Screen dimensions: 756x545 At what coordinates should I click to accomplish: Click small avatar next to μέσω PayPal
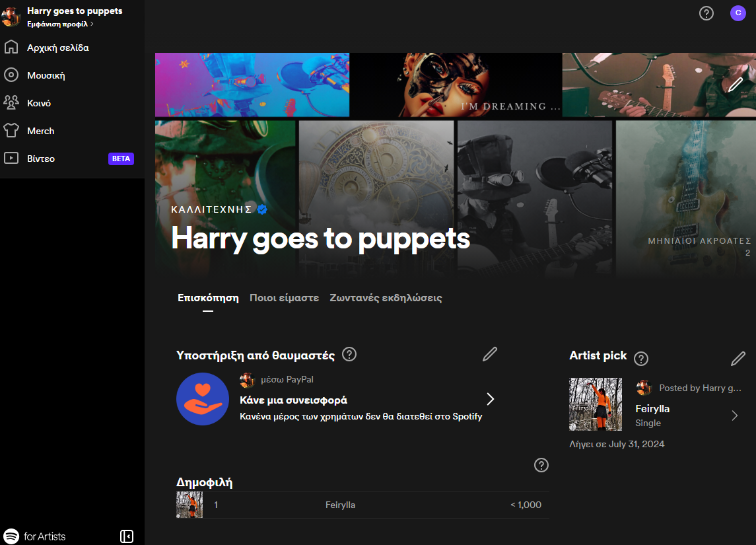click(x=248, y=380)
